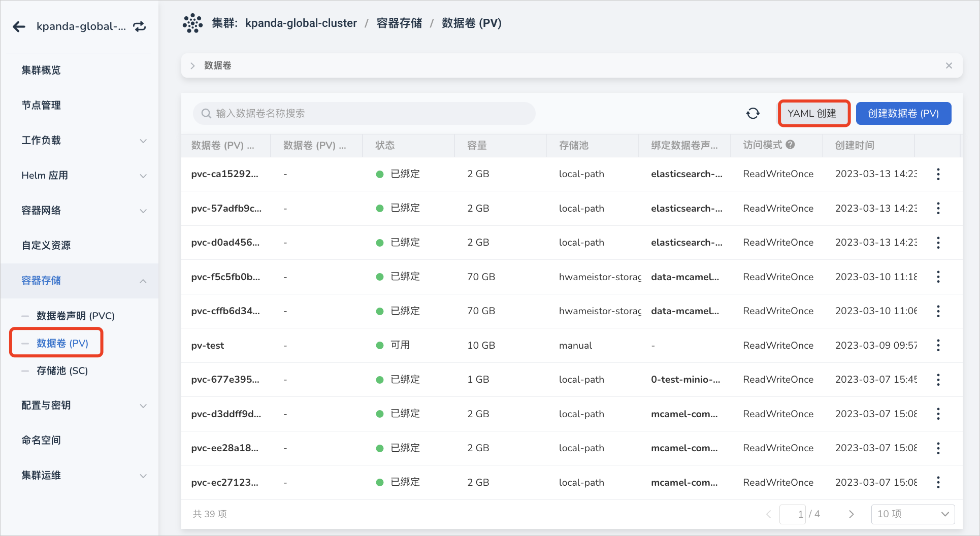Click the switch cluster icon beside kpanda-global
This screenshot has width=980, height=536.
point(140,26)
